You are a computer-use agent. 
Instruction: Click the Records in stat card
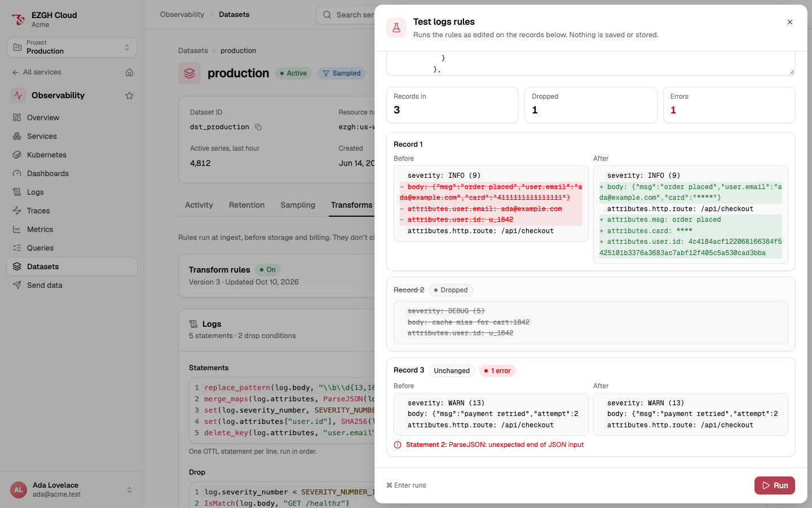coord(452,105)
